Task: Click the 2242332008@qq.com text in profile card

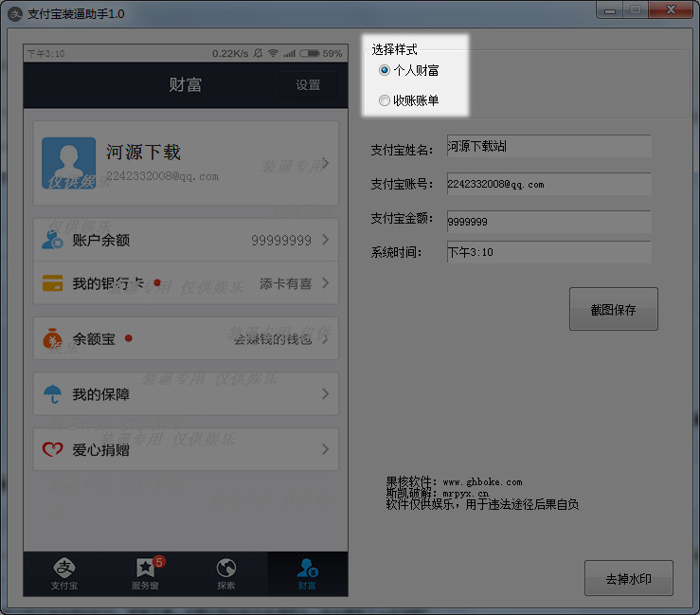Action: [x=163, y=176]
